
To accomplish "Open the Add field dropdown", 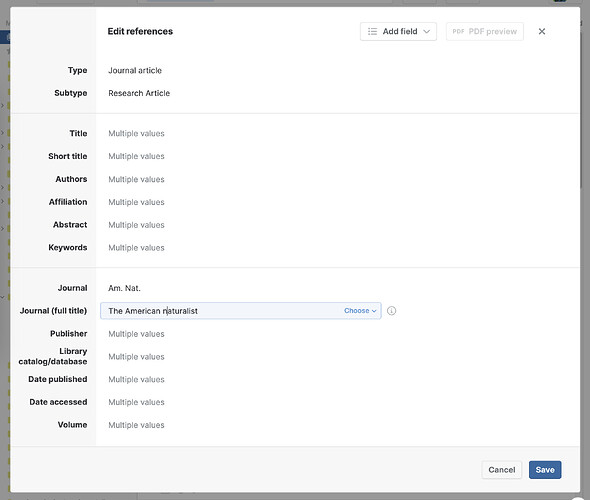I will pyautogui.click(x=398, y=31).
